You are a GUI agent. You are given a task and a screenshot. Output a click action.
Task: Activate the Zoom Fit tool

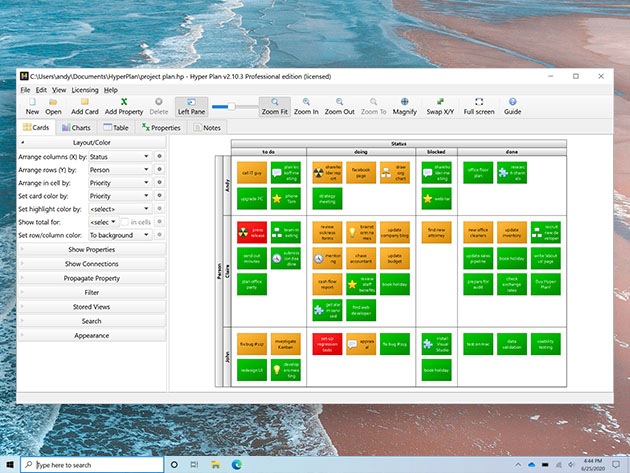coord(274,102)
